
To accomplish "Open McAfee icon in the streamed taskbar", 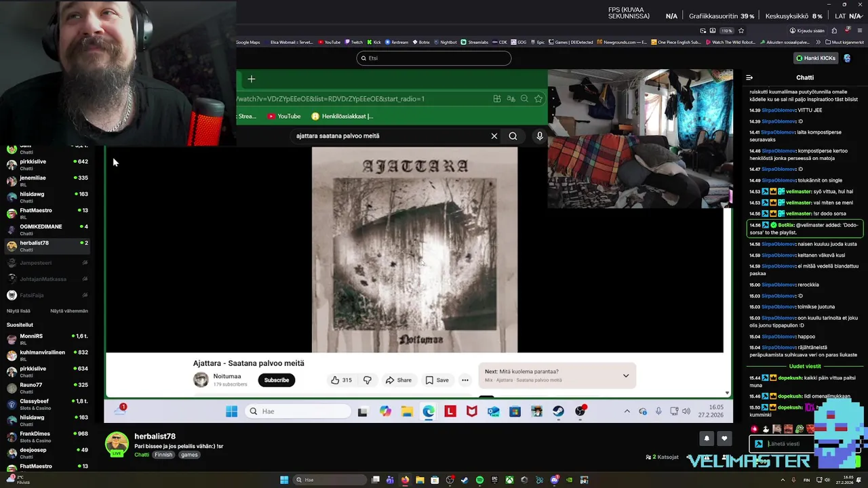I will [x=472, y=411].
